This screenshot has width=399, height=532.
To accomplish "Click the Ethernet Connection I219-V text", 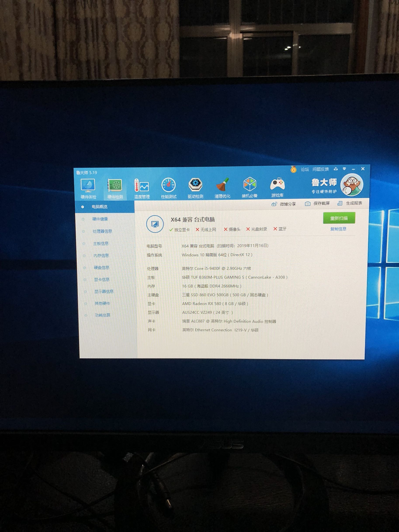I will click(221, 330).
